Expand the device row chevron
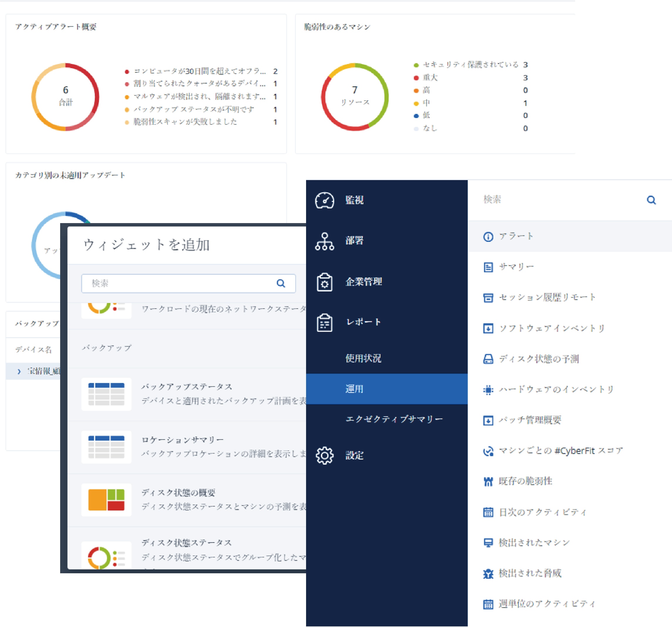The image size is (672, 627). [x=19, y=371]
